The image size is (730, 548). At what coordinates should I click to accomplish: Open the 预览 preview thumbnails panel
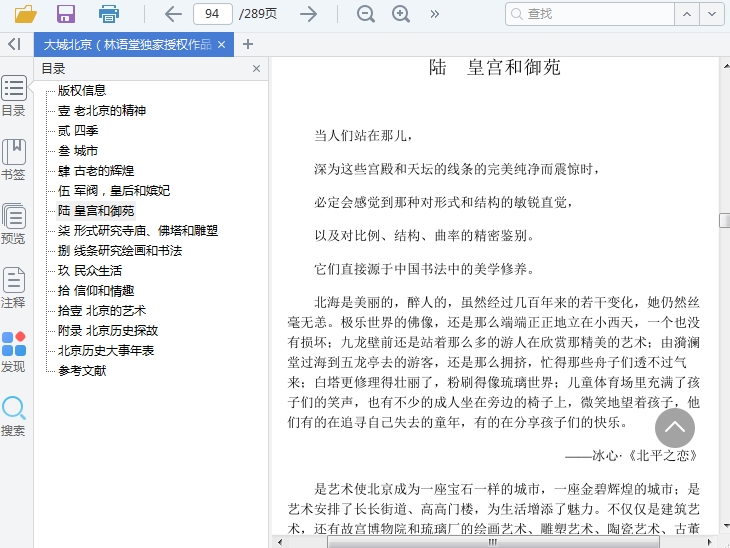click(x=14, y=223)
